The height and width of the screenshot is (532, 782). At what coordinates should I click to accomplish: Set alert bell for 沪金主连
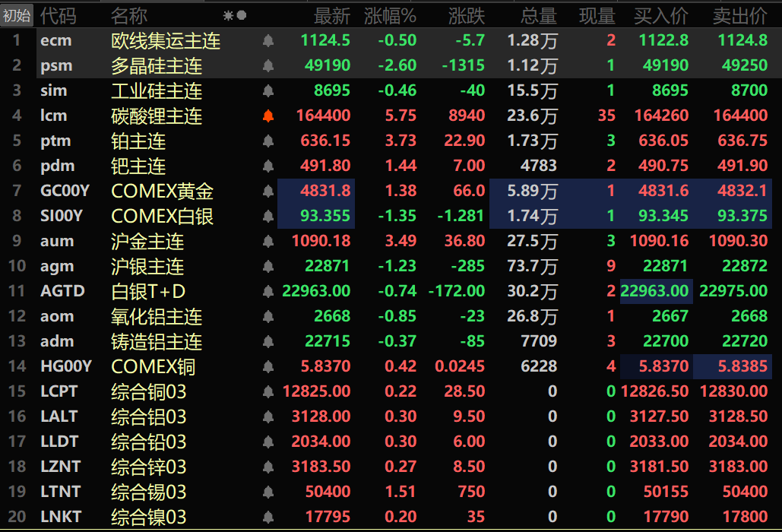click(268, 242)
